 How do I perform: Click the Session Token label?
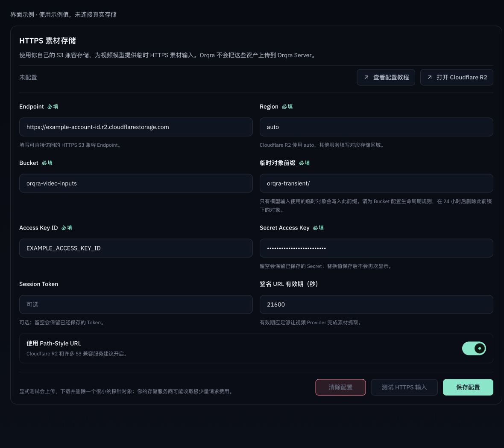pyautogui.click(x=38, y=284)
